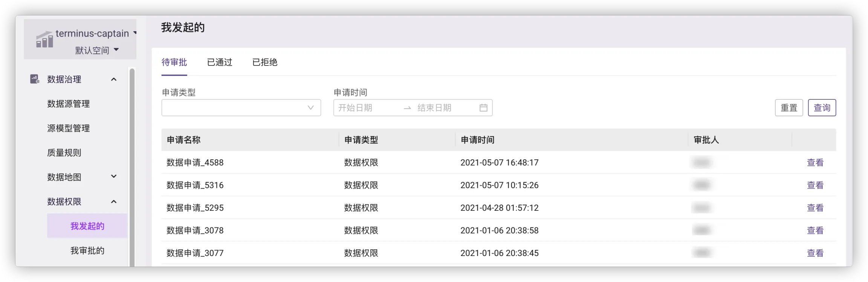View details of 数据申请_4588
The image size is (868, 282).
point(815,163)
